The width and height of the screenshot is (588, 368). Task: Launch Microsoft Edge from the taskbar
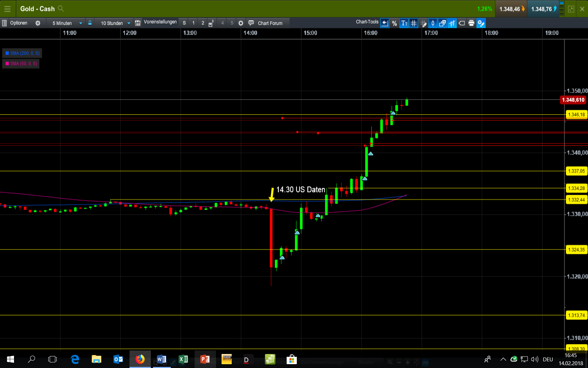click(75, 359)
